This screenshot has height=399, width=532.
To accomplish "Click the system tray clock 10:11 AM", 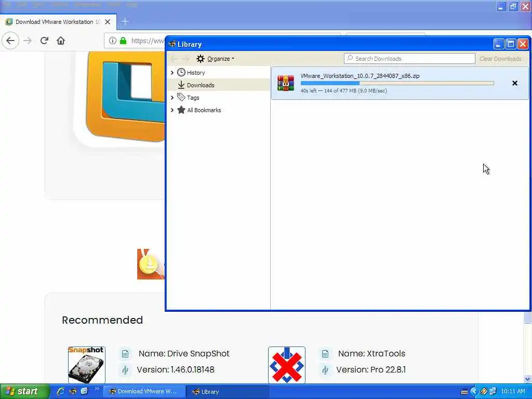I will [x=513, y=392].
